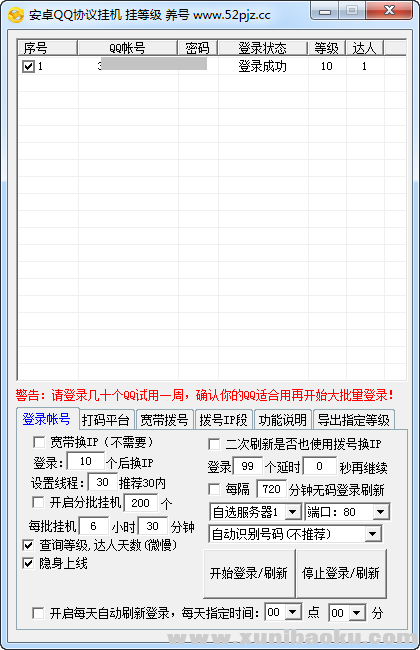Click the 序号 column header
420x650 pixels.
[x=47, y=48]
